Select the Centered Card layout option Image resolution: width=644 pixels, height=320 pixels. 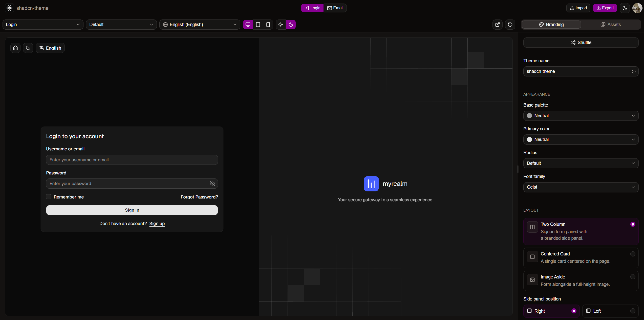tap(581, 258)
